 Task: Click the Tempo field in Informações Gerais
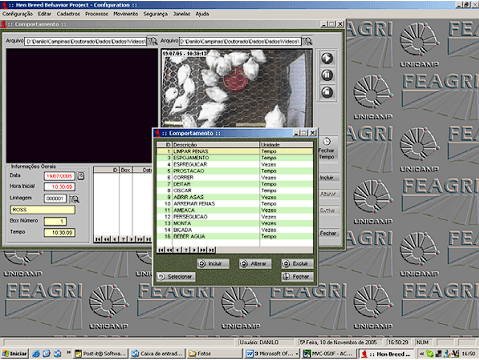(x=59, y=232)
